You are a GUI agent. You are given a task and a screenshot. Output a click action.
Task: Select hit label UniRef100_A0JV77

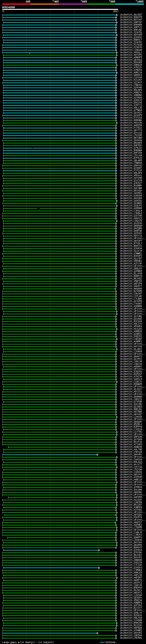coord(131,464)
